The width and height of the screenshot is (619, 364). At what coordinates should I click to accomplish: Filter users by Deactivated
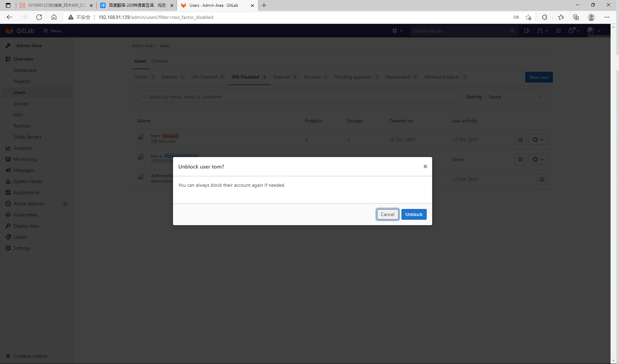point(401,77)
